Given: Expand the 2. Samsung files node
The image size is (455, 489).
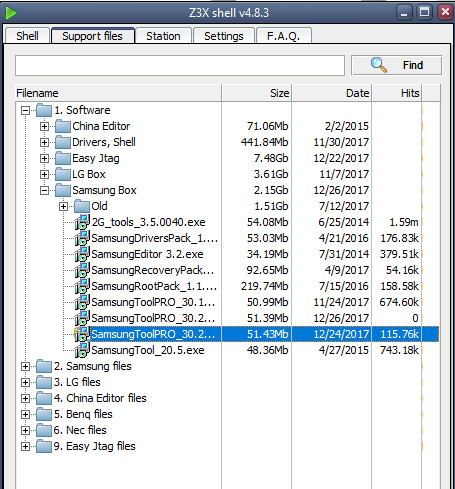Looking at the screenshot, I should click(x=25, y=366).
